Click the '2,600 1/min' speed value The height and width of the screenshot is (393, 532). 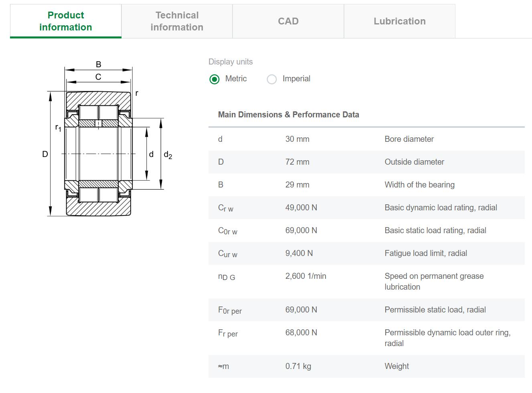click(x=306, y=276)
